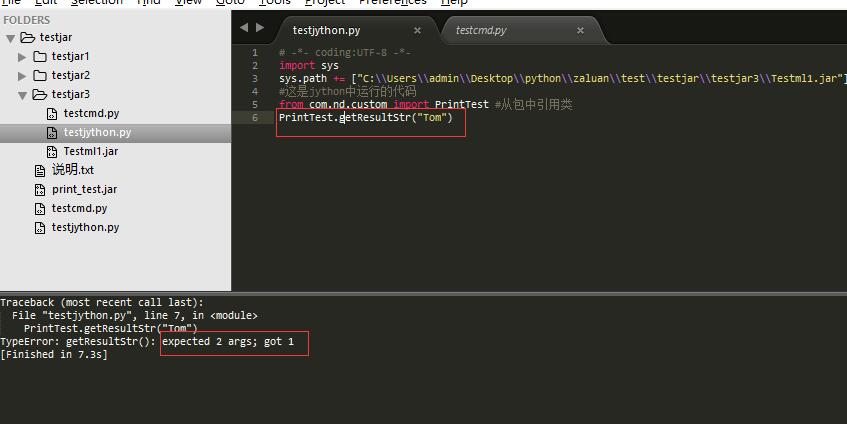Close the testcmd.py tab
847x424 pixels.
tap(580, 31)
